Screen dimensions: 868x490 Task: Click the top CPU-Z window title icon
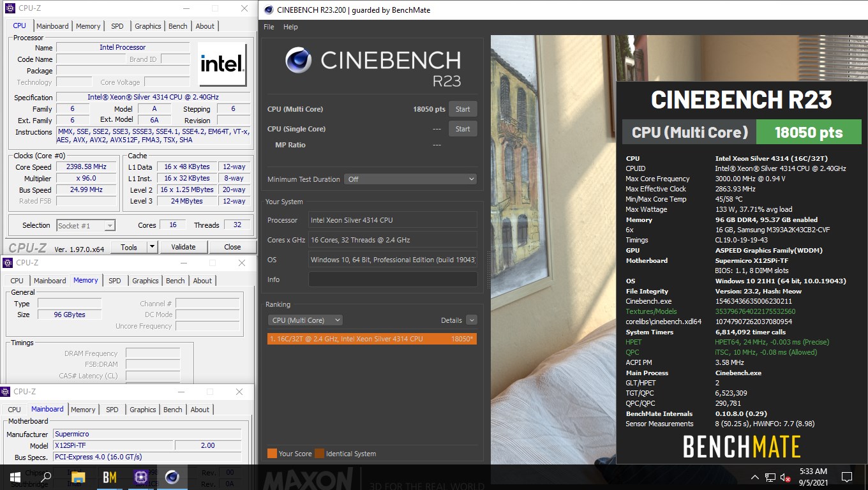click(x=9, y=8)
